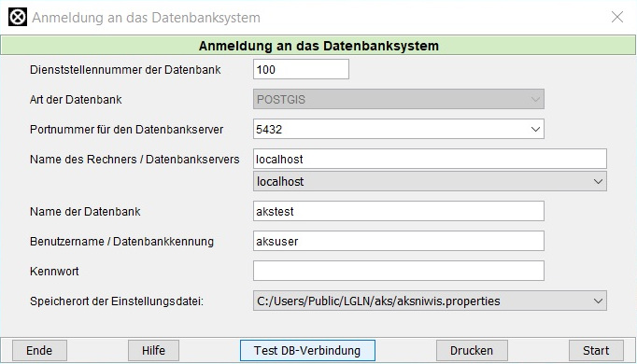Click the title bar text Anmeldung an das Datenbanksystem
Viewport: 637px width, 364px height.
click(x=147, y=18)
